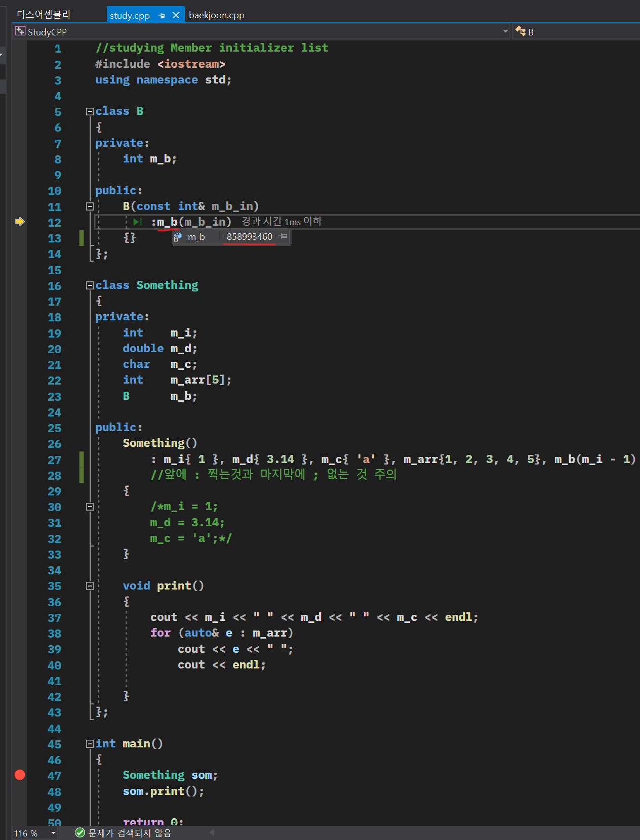Click 'cout << endl;' on line 40

pos(222,665)
